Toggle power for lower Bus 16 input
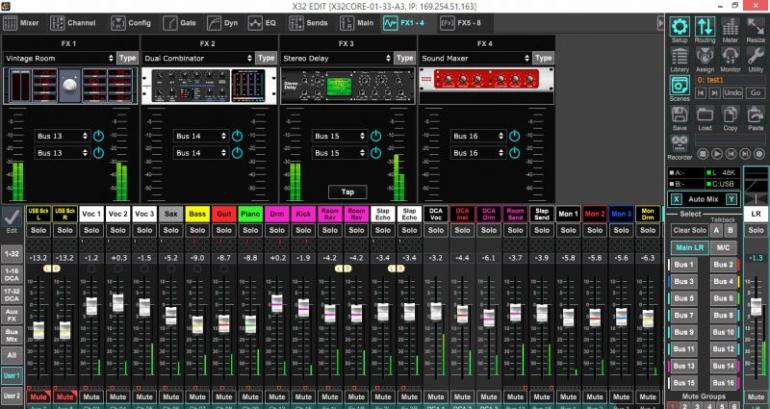The height and width of the screenshot is (409, 770). pyautogui.click(x=514, y=153)
